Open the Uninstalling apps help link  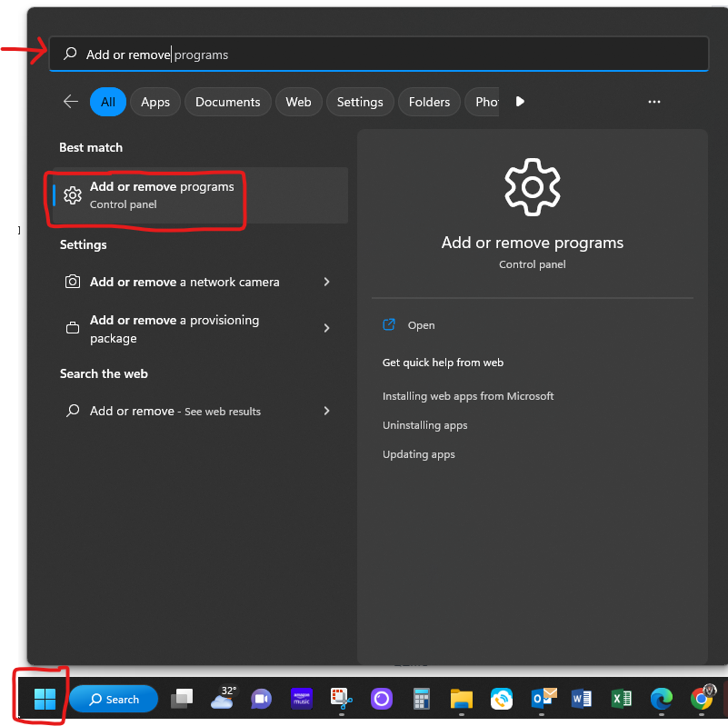[x=424, y=425]
